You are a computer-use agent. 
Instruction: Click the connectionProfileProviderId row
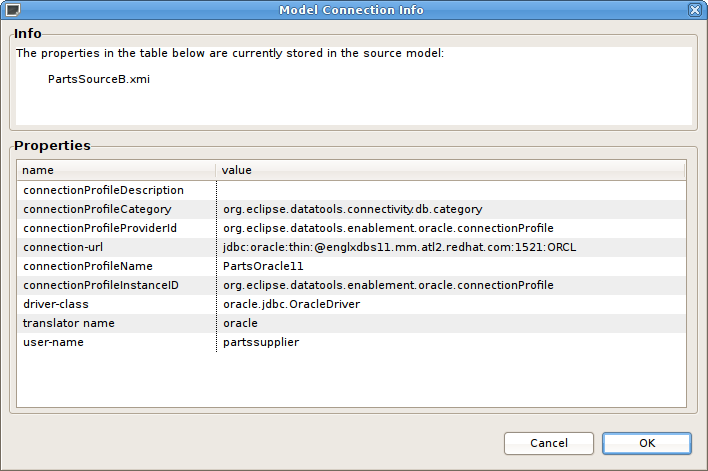100,228
